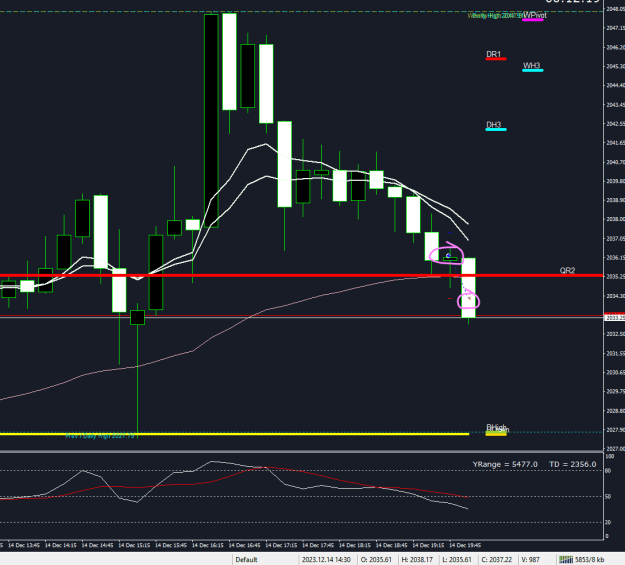Viewport: 625px width, 565px height.
Task: Click the L: 2035.61 low price field
Action: pyautogui.click(x=457, y=559)
